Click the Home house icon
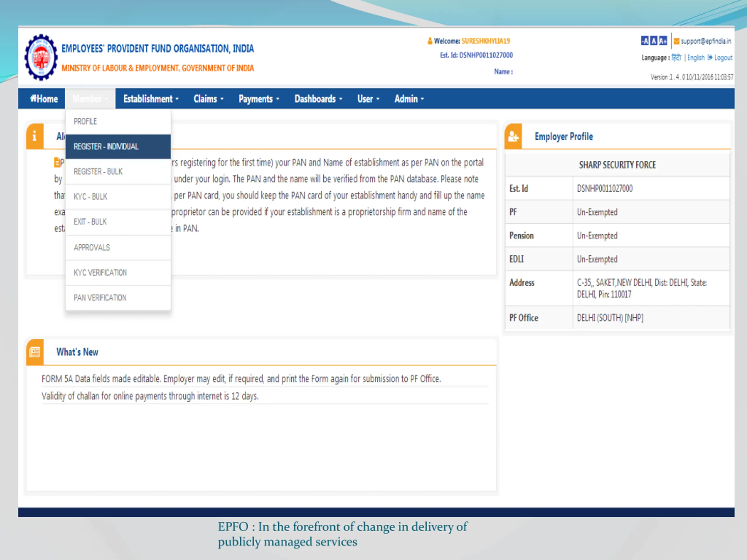The height and width of the screenshot is (560, 747). click(x=33, y=98)
